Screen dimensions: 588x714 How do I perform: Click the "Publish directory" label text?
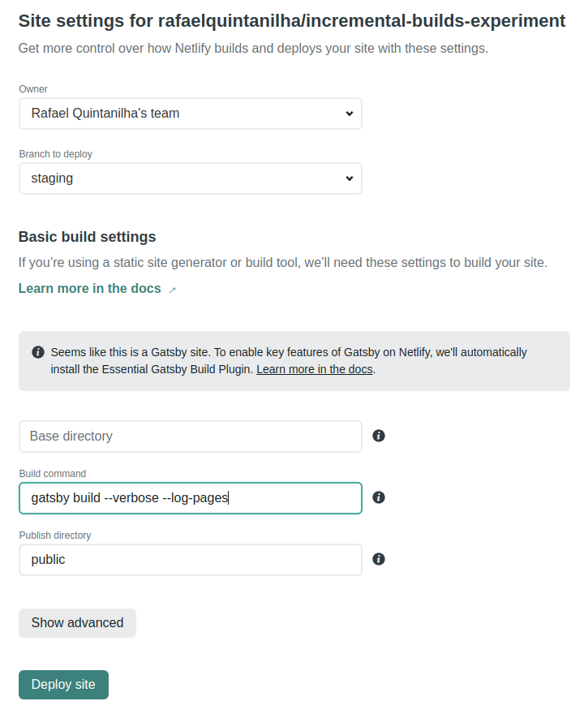click(x=55, y=535)
